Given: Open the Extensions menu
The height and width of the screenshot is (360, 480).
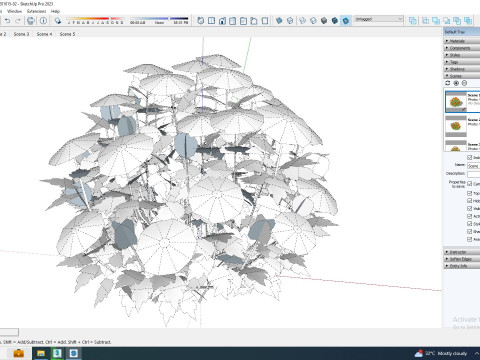Looking at the screenshot, I should pos(36,11).
